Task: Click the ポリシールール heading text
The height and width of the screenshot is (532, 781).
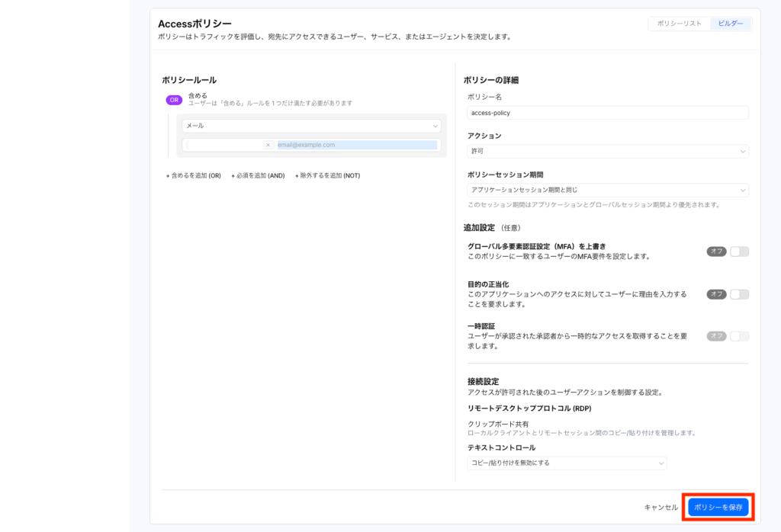Action: (189, 80)
